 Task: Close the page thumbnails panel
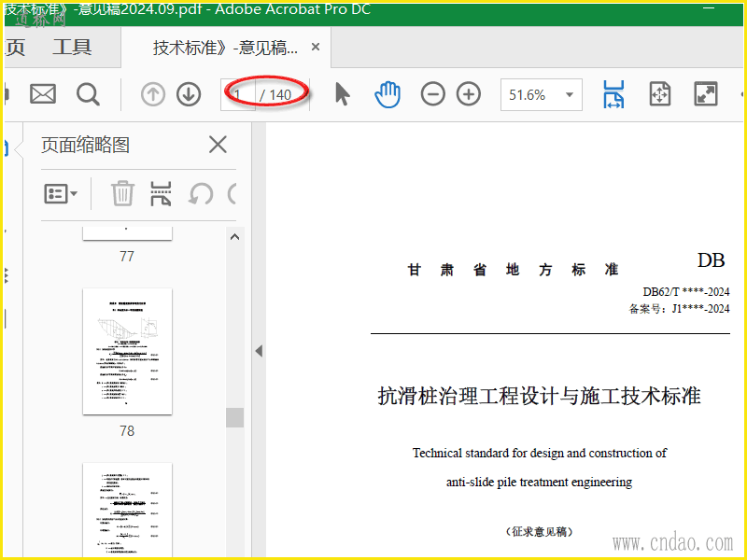(x=218, y=145)
